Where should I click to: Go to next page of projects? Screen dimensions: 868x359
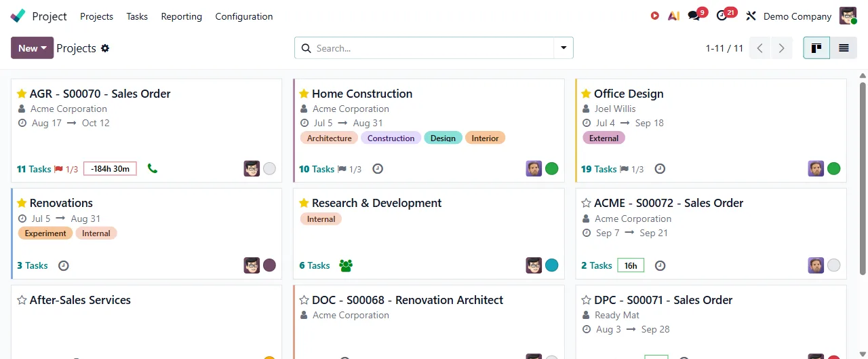[781, 48]
